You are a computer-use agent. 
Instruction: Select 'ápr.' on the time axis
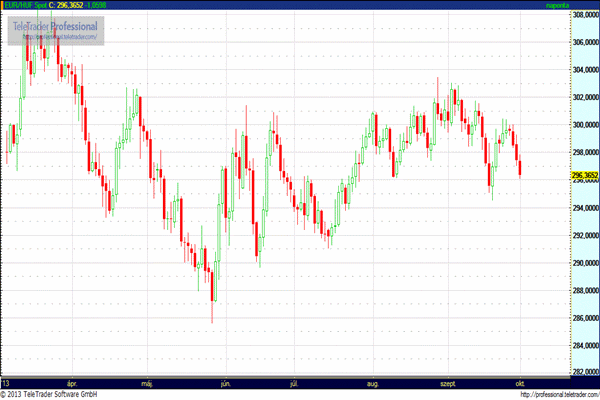[71, 383]
